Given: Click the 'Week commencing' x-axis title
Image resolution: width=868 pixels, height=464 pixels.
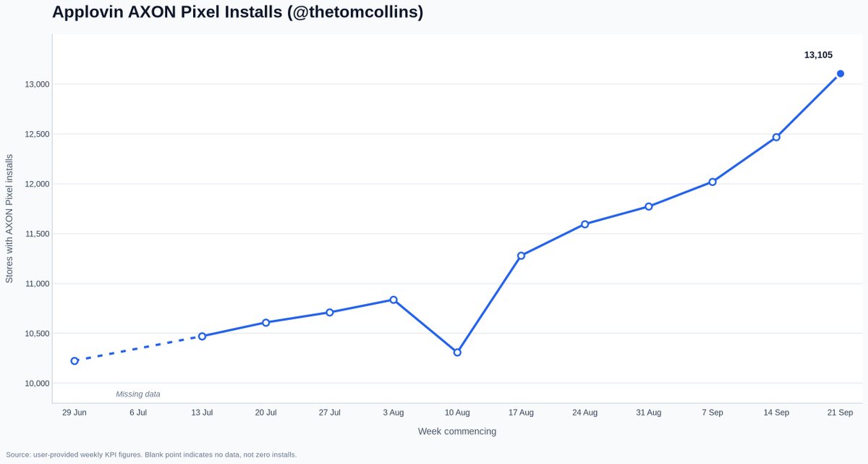Looking at the screenshot, I should (x=457, y=431).
